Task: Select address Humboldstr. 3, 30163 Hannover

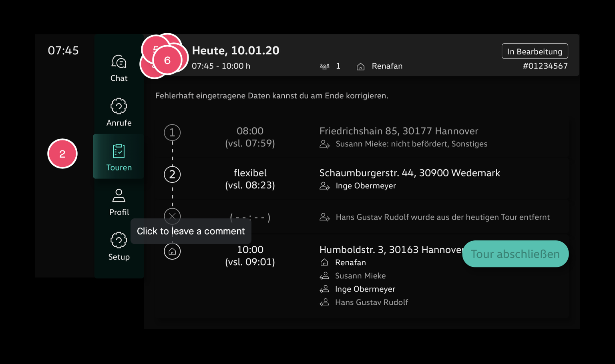Action: click(x=391, y=250)
